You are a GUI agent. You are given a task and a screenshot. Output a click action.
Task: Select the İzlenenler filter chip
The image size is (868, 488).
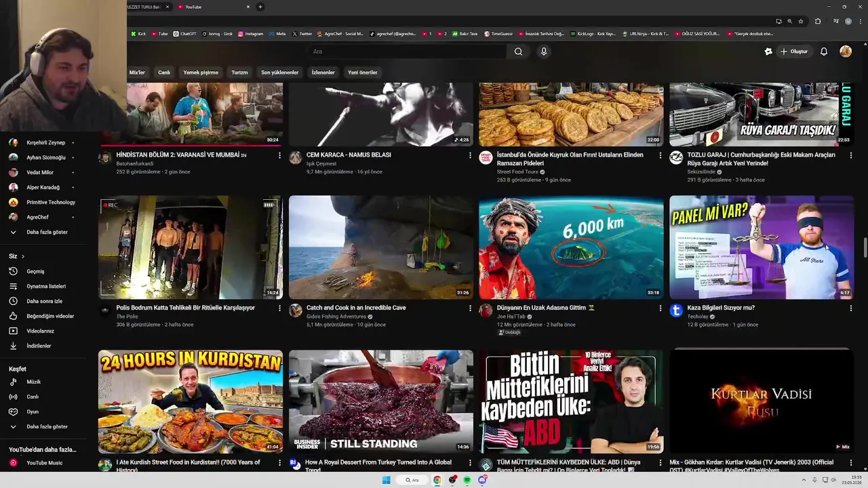pyautogui.click(x=323, y=73)
